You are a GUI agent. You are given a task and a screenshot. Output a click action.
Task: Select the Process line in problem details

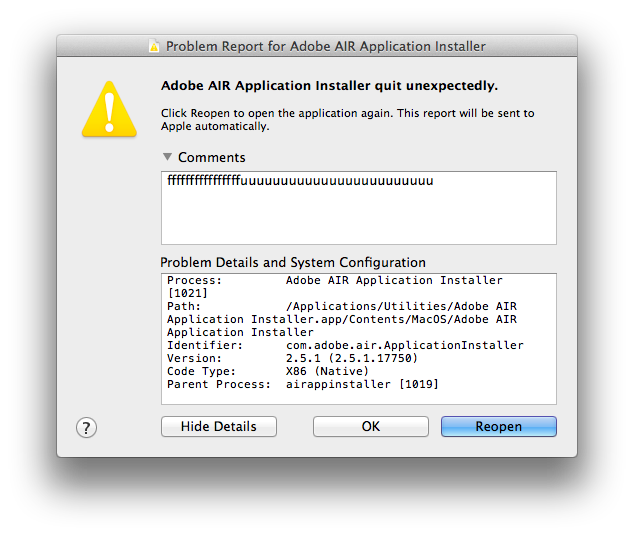click(335, 280)
